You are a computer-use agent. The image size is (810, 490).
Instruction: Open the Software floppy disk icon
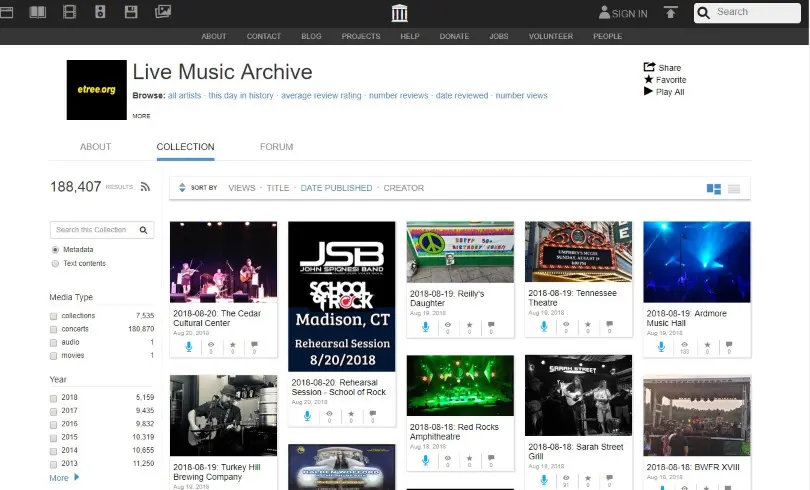pos(131,12)
